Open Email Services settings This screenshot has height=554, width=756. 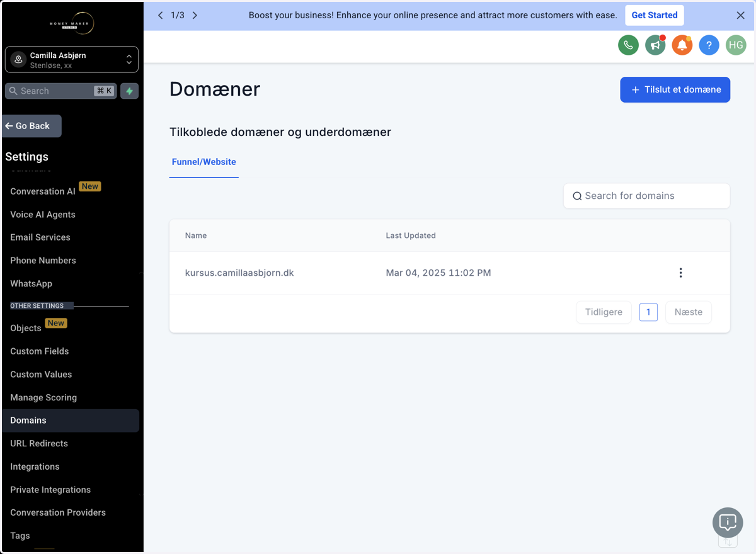[40, 237]
